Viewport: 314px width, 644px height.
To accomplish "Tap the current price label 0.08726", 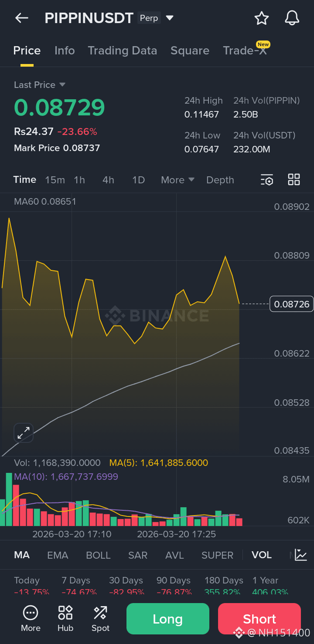I will pos(292,304).
